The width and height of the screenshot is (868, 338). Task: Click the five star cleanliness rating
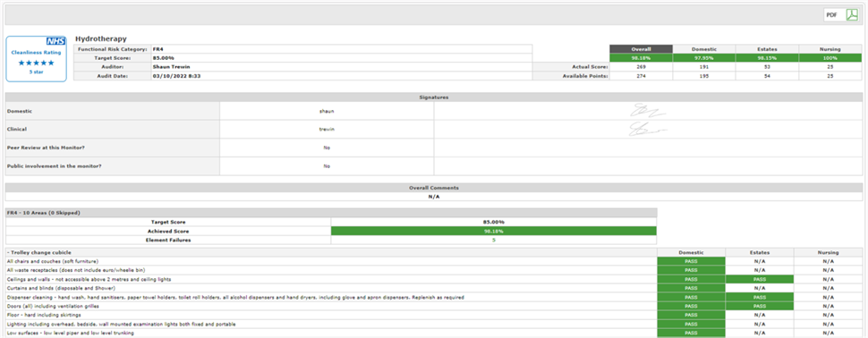[x=37, y=63]
